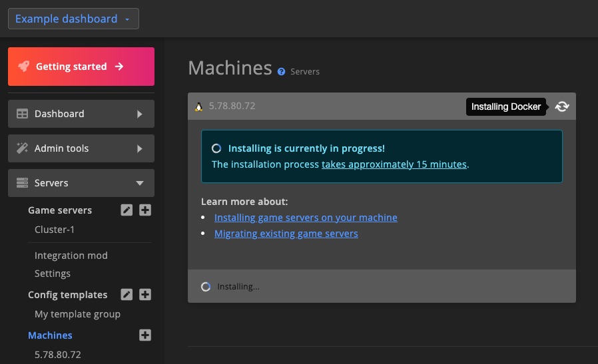Click the spinner in the Installing... footer

[206, 287]
